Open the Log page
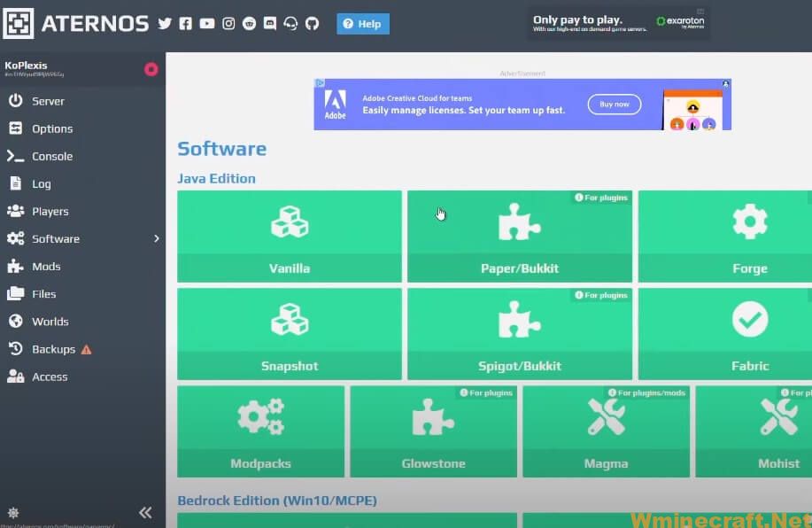 tap(83, 183)
